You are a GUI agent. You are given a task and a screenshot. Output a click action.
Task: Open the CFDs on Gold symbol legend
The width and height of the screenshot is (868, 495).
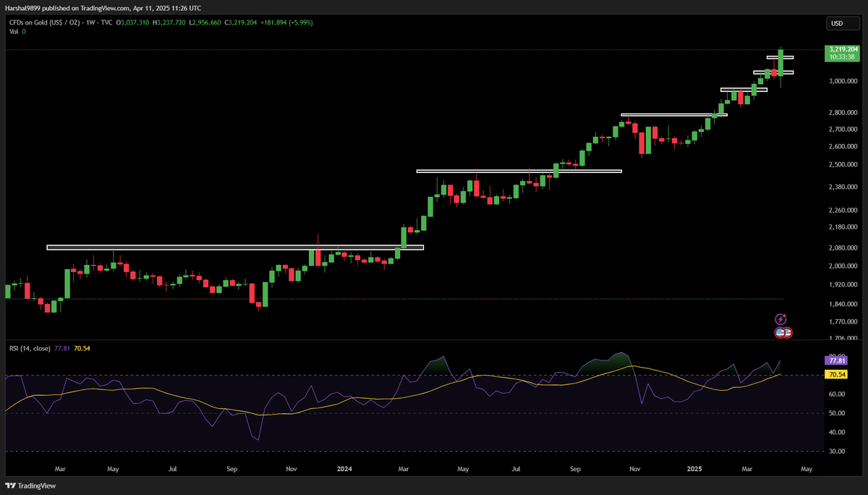[43, 22]
